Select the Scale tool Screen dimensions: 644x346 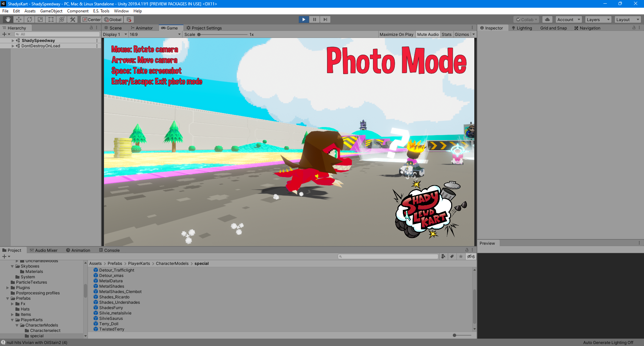tap(40, 19)
